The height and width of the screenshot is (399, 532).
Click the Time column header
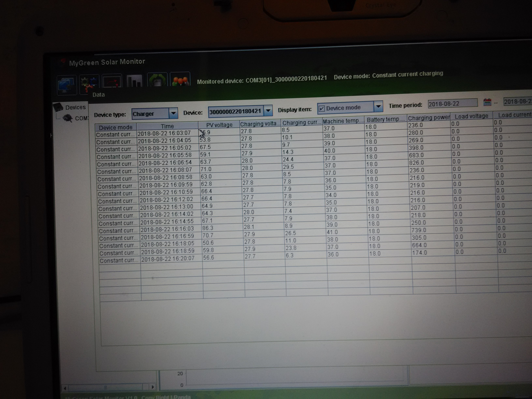pos(167,126)
